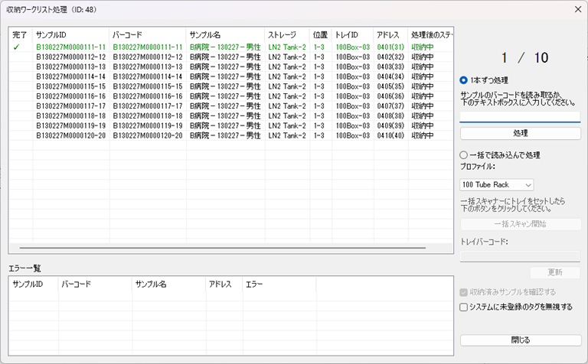Close the 収納ワークリスト処理 window

coord(577,9)
